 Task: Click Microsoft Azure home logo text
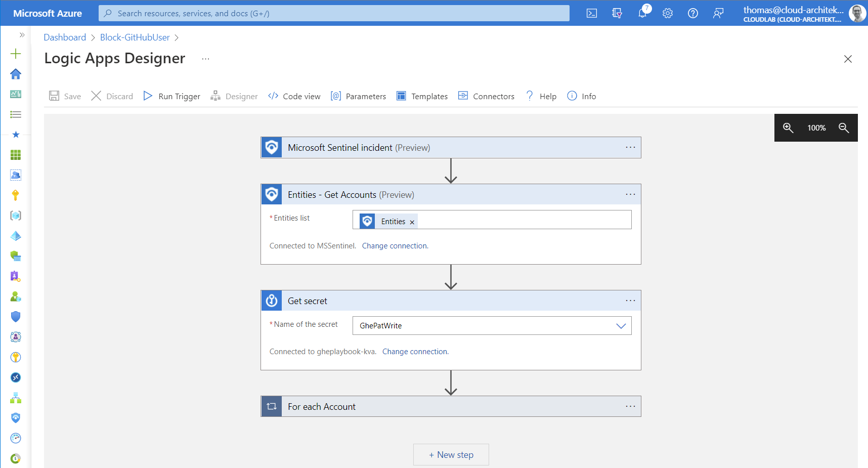48,13
